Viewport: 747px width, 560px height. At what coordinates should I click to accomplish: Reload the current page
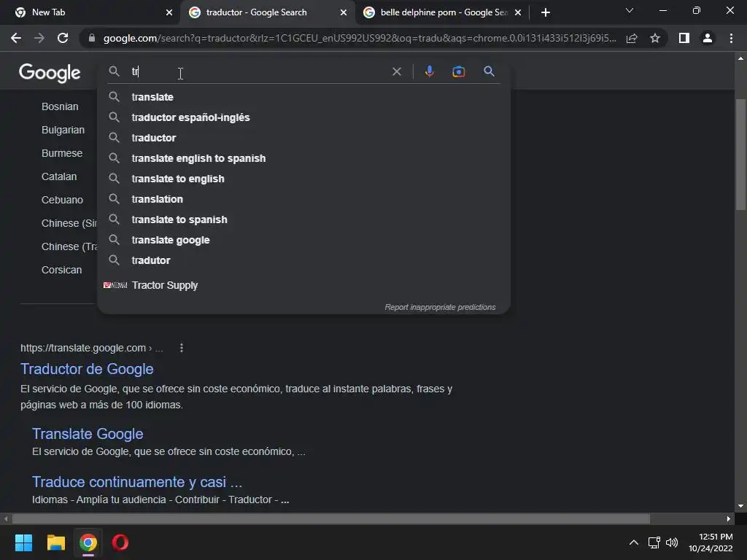point(63,38)
